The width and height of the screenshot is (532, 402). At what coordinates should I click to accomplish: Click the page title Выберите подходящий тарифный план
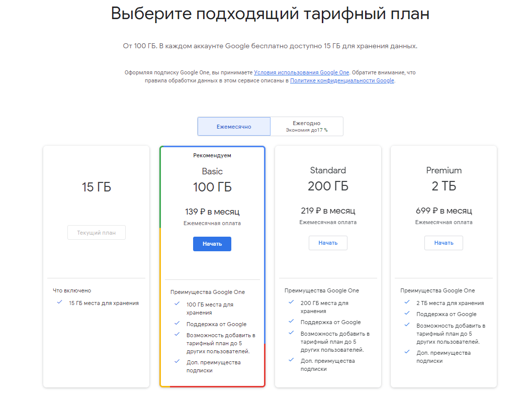(x=270, y=14)
